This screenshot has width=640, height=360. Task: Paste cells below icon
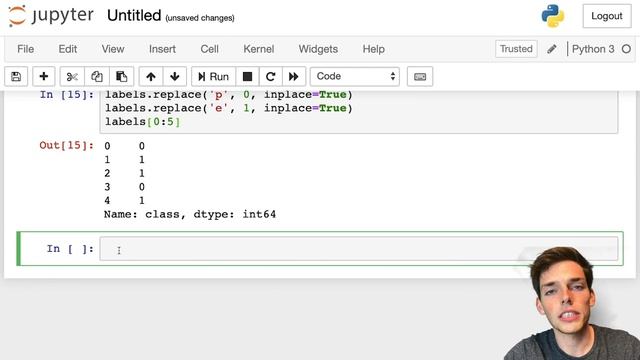click(x=121, y=76)
